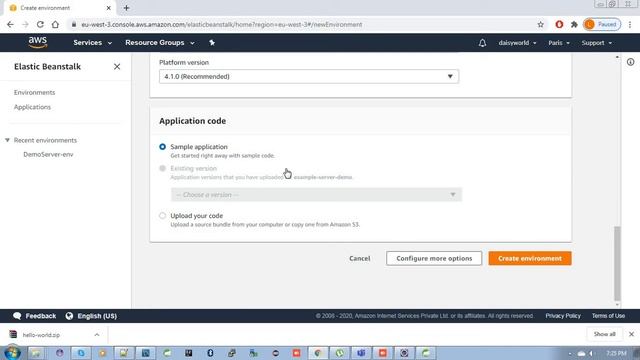Expand the hello-world.zip download options chevron

97,335
